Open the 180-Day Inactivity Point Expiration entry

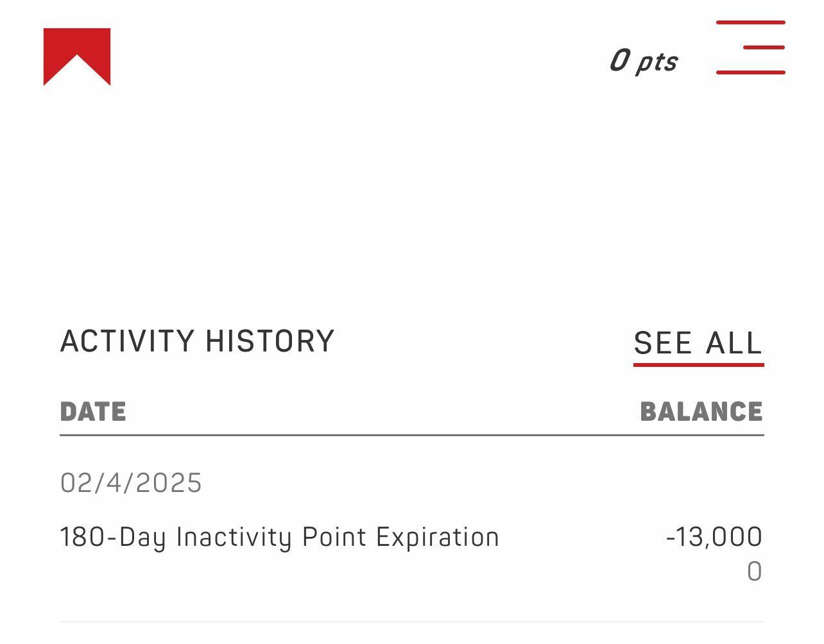(279, 538)
